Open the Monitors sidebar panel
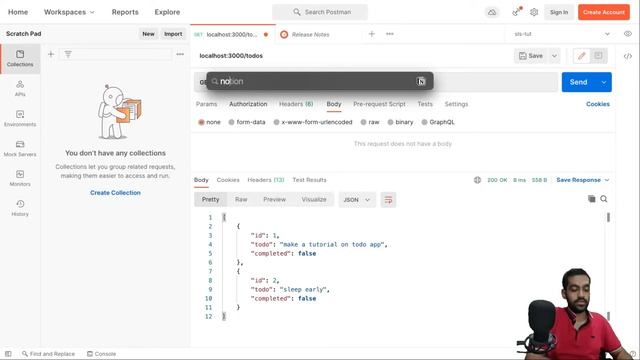Image resolution: width=640 pixels, height=360 pixels. 20,178
